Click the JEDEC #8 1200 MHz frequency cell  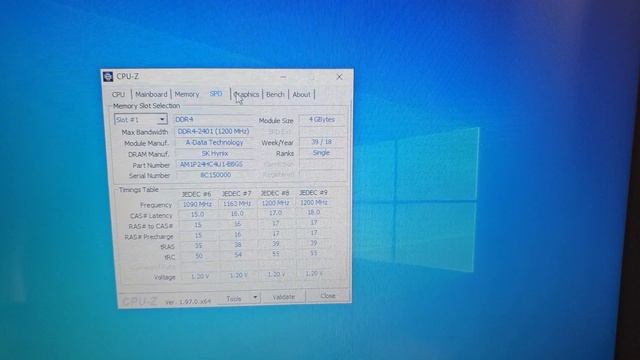(x=276, y=203)
